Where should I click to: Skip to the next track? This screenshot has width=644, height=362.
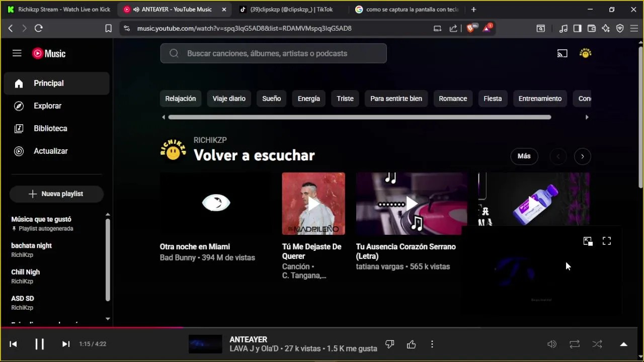pyautogui.click(x=65, y=344)
